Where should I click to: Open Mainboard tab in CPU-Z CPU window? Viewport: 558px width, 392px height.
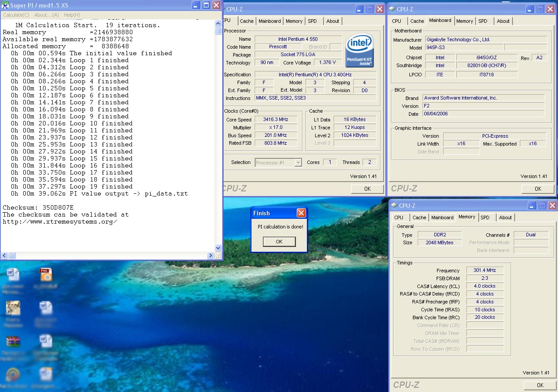tap(270, 21)
